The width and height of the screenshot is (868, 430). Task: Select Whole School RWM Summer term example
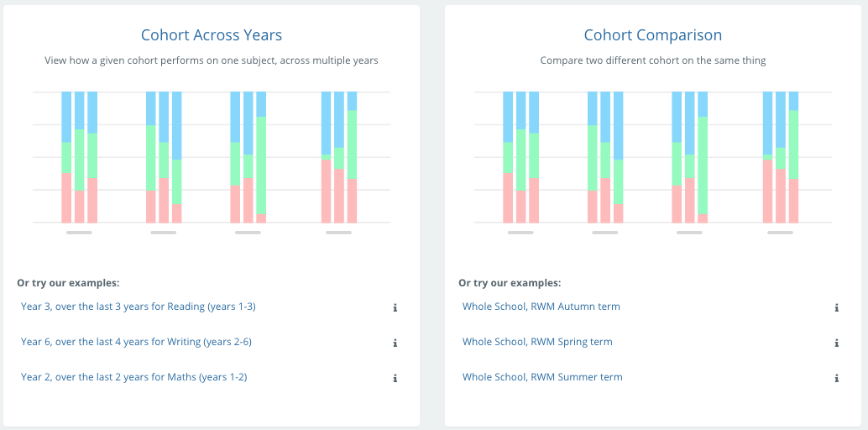coord(542,377)
